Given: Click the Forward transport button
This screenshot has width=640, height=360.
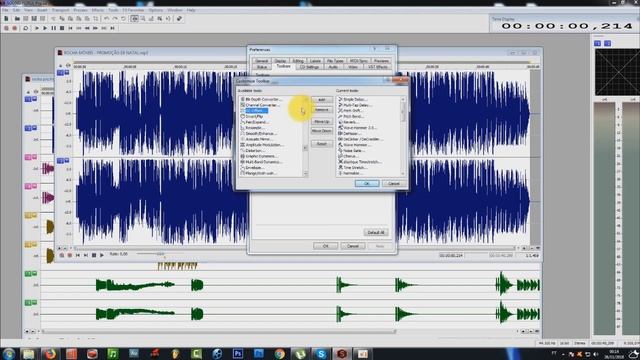Looking at the screenshot, I should click(x=96, y=28).
